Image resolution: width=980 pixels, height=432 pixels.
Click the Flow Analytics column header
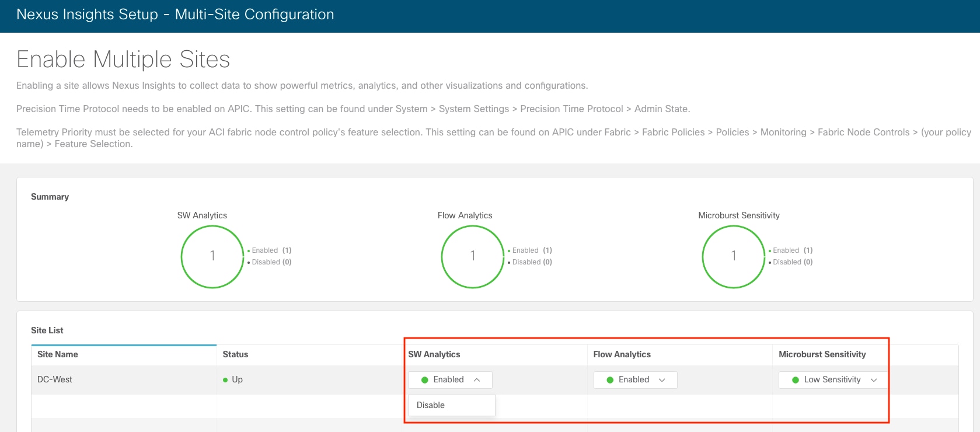622,354
